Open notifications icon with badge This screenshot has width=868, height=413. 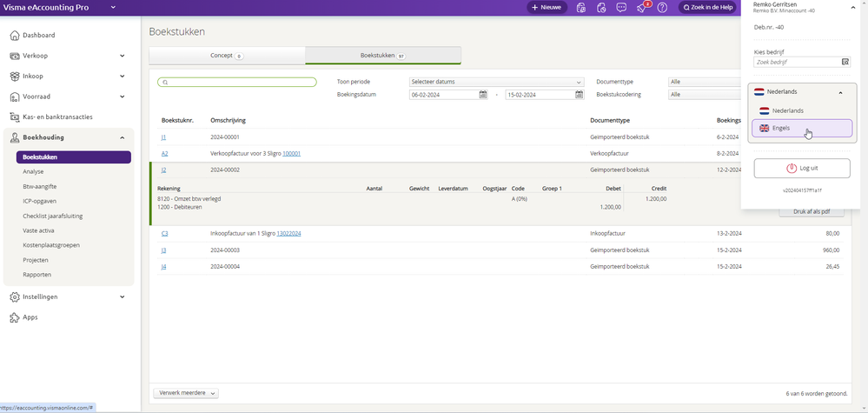(641, 8)
